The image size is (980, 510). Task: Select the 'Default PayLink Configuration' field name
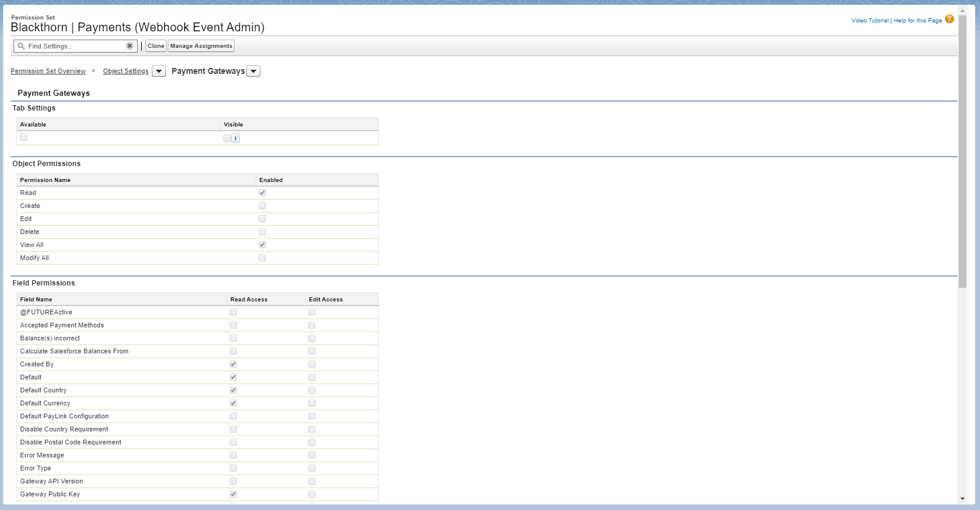(x=64, y=416)
